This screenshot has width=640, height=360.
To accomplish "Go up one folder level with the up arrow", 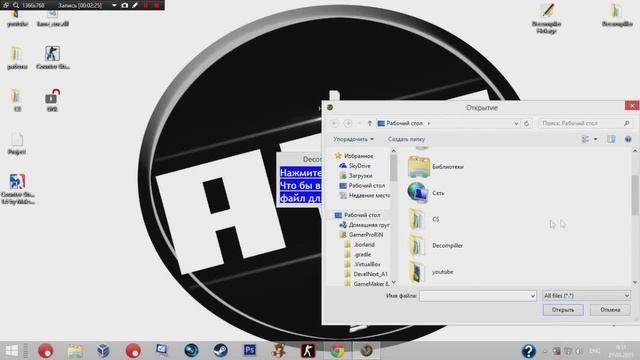I will (x=369, y=123).
